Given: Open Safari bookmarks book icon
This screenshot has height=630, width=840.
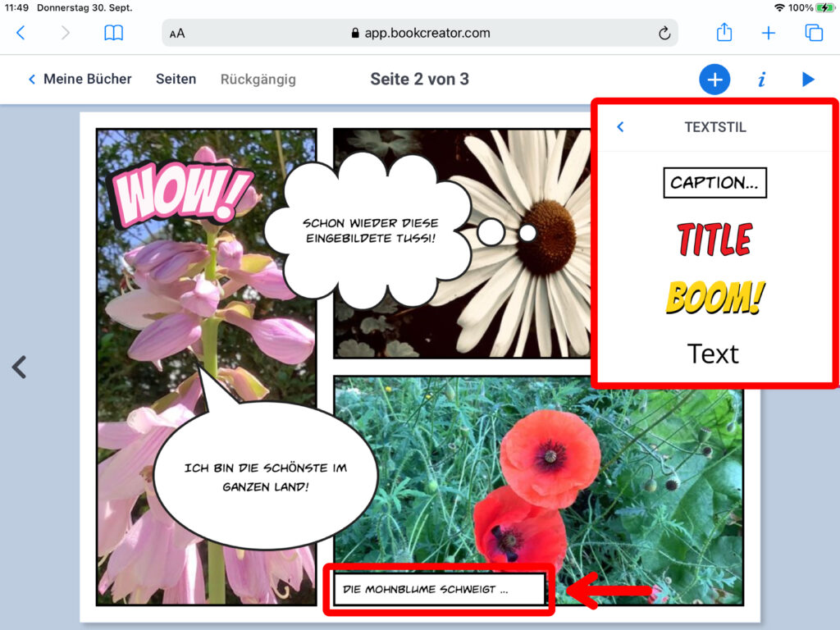Looking at the screenshot, I should pos(113,33).
